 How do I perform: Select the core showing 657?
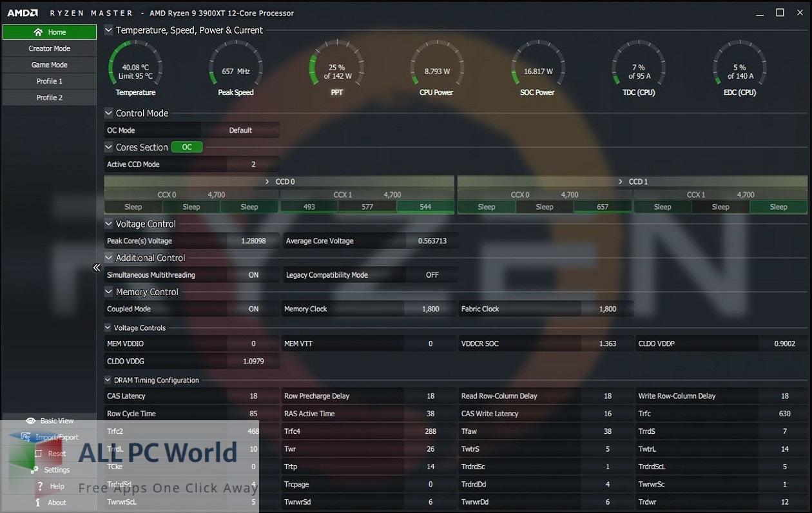point(603,207)
